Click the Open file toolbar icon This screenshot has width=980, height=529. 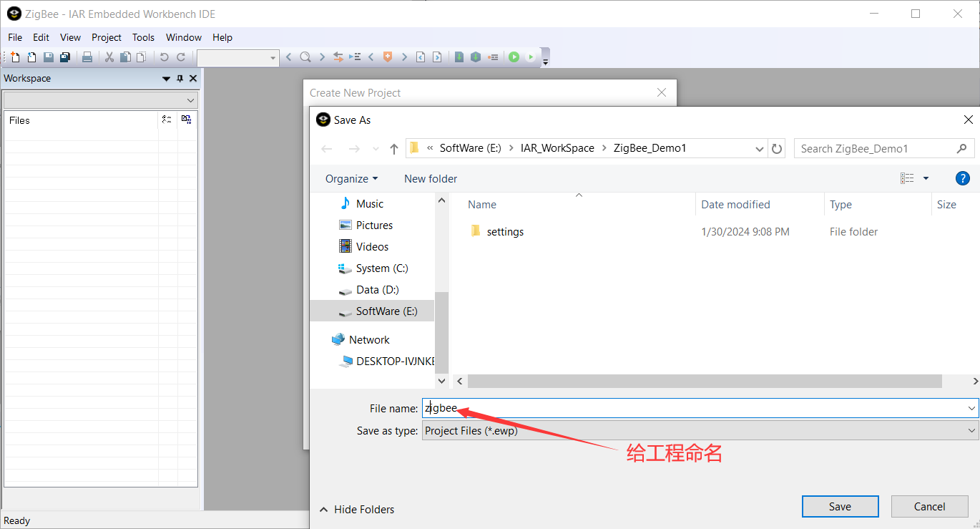point(31,57)
